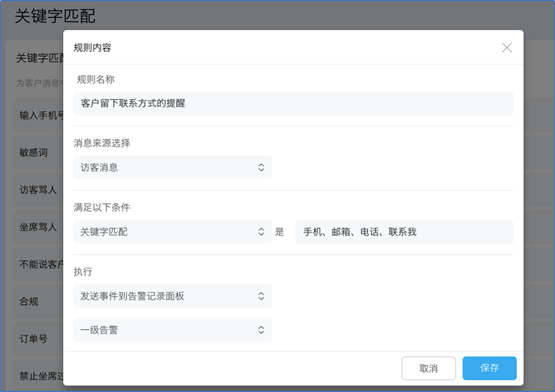Select the 坐席骂人 rule item
Viewport: 555px width, 392px height.
[x=38, y=227]
